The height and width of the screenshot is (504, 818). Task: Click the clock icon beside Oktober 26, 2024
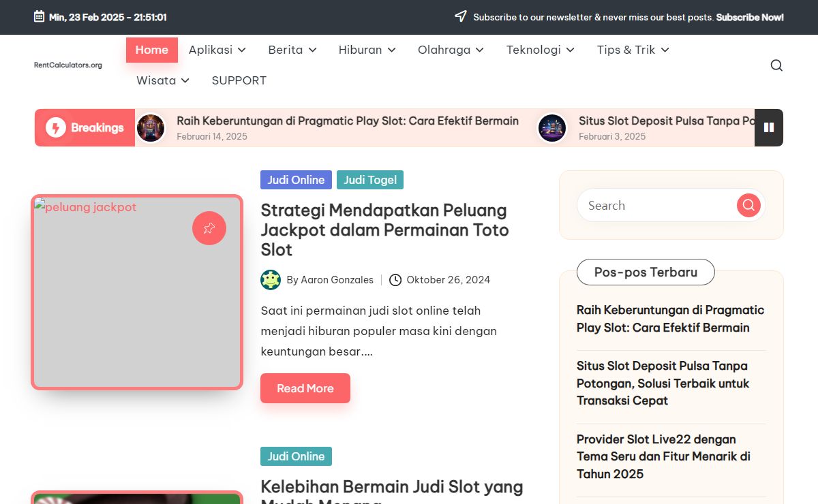click(x=395, y=280)
